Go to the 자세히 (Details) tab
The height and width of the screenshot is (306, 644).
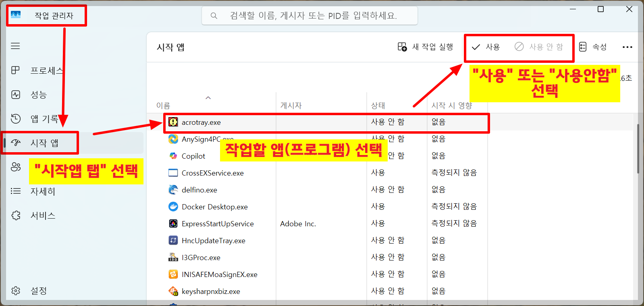[x=43, y=191]
